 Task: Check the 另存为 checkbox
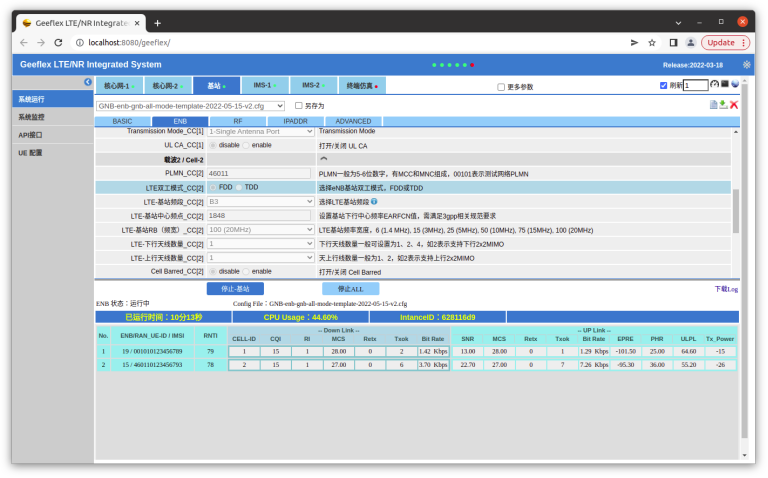tap(298, 105)
